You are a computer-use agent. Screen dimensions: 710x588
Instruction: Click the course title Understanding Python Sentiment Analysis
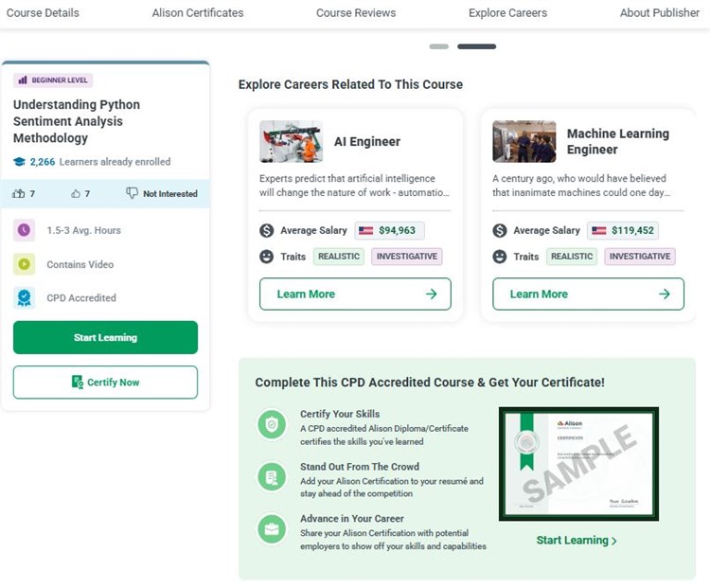click(77, 121)
